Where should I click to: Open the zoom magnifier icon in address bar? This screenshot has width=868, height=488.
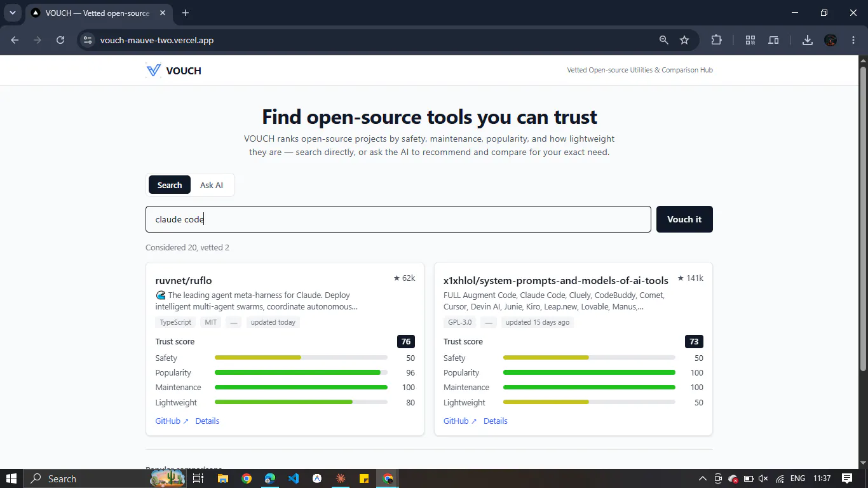point(664,40)
